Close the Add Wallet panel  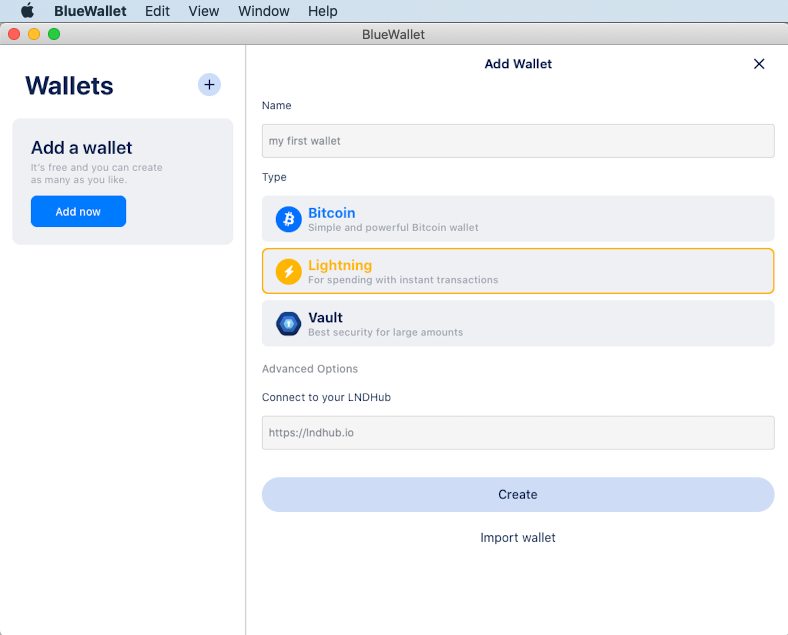pyautogui.click(x=759, y=64)
